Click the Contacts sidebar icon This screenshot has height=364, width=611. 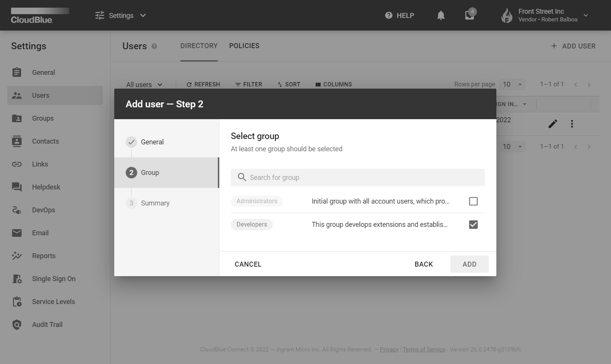click(17, 141)
